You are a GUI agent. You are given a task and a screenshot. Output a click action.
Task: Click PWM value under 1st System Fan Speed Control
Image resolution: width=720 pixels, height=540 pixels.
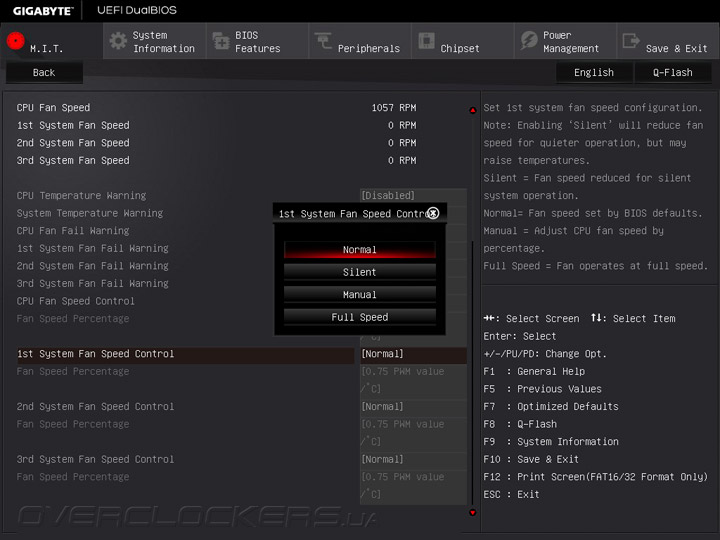(x=413, y=380)
